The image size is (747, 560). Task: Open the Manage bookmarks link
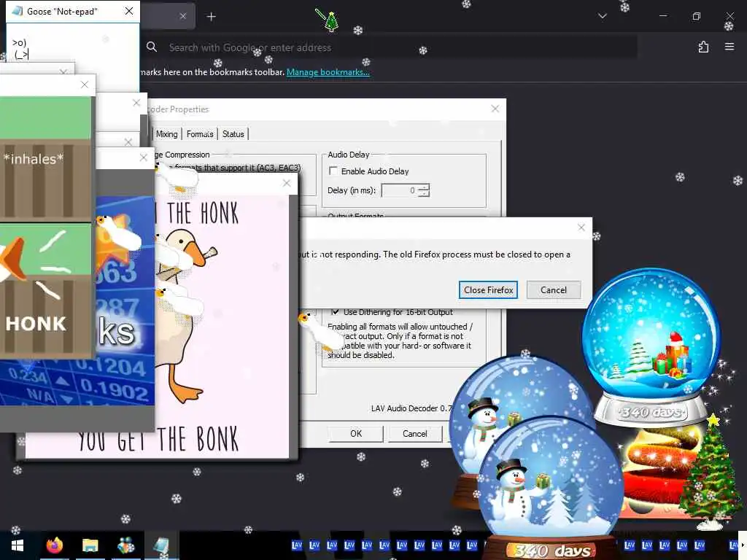(x=328, y=72)
